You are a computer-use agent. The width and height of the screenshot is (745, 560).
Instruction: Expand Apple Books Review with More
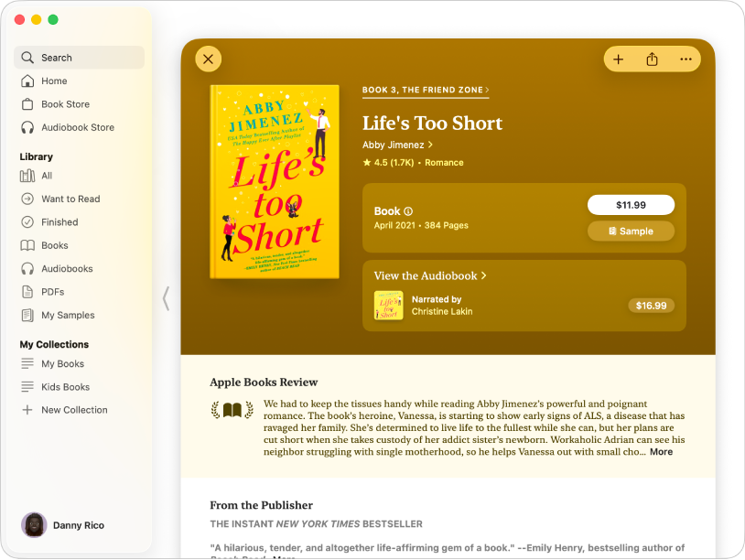(661, 452)
